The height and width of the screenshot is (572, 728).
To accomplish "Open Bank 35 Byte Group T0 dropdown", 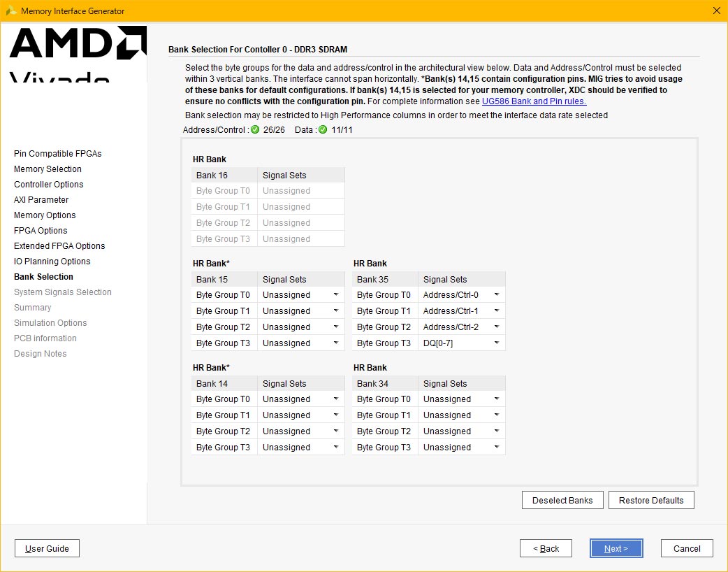I will 461,295.
